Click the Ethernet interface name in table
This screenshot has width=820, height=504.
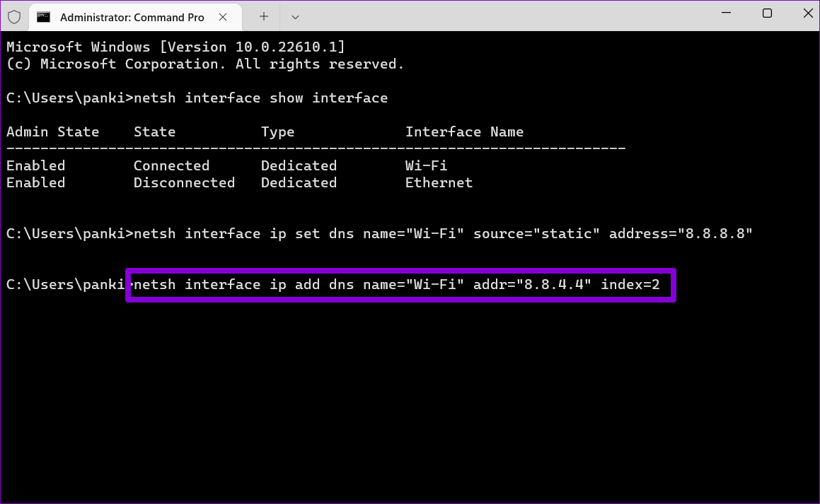pyautogui.click(x=439, y=182)
